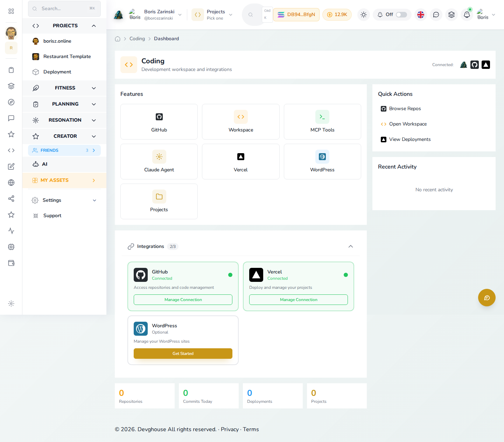This screenshot has height=442, width=504.
Task: Click Manage Connection under GitHub
Action: (183, 300)
